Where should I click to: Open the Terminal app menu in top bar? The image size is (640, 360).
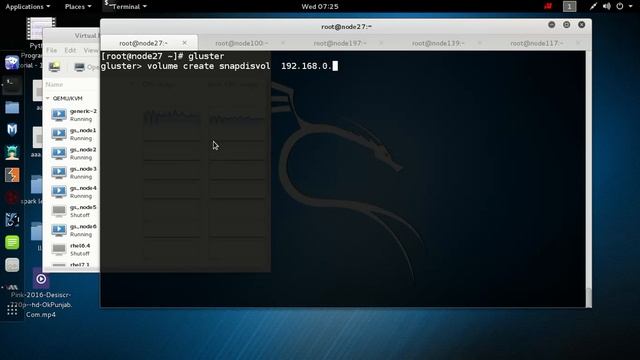(x=125, y=7)
